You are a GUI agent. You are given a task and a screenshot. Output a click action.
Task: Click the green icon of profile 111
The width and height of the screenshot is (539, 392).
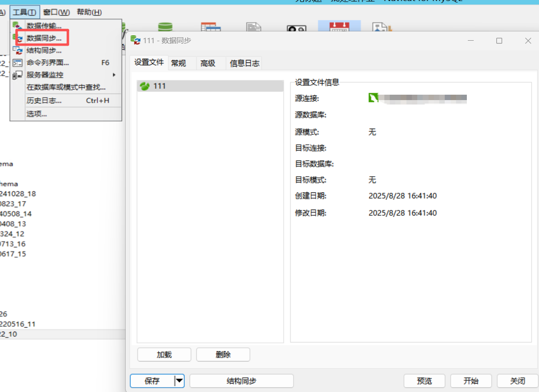click(x=145, y=86)
